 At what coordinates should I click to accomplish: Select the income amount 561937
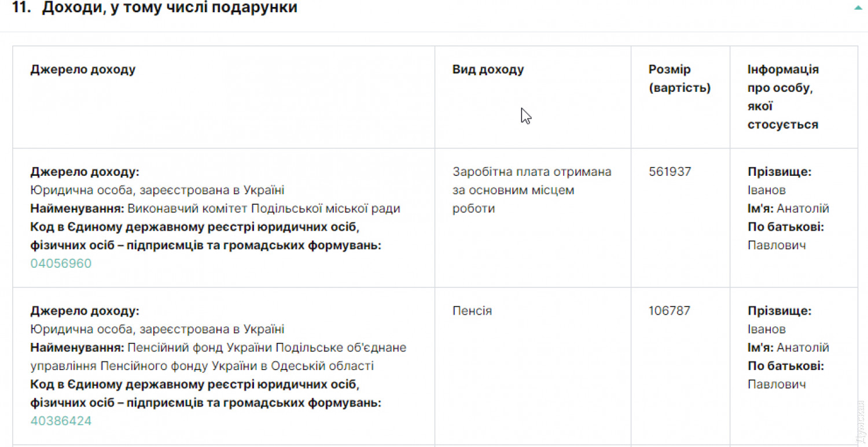[670, 172]
